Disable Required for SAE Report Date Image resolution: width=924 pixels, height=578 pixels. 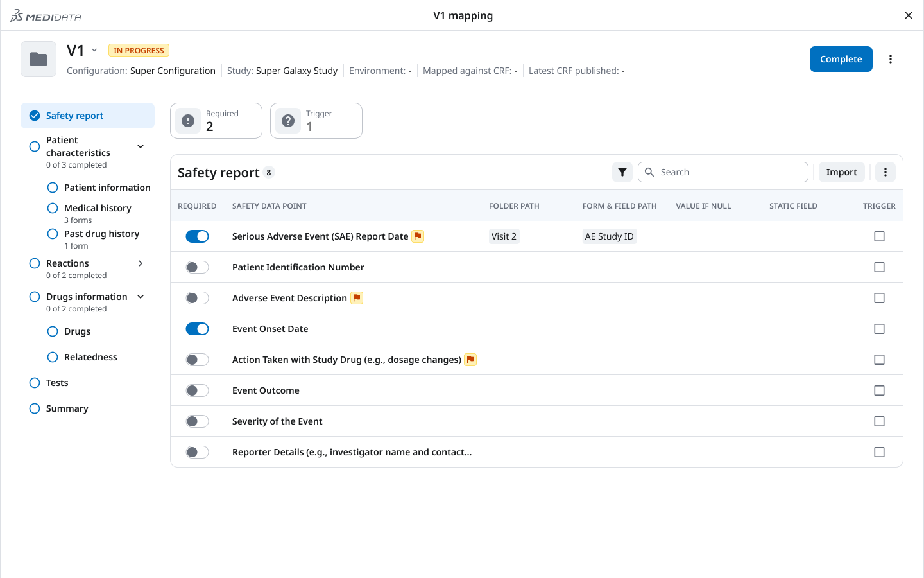point(197,236)
